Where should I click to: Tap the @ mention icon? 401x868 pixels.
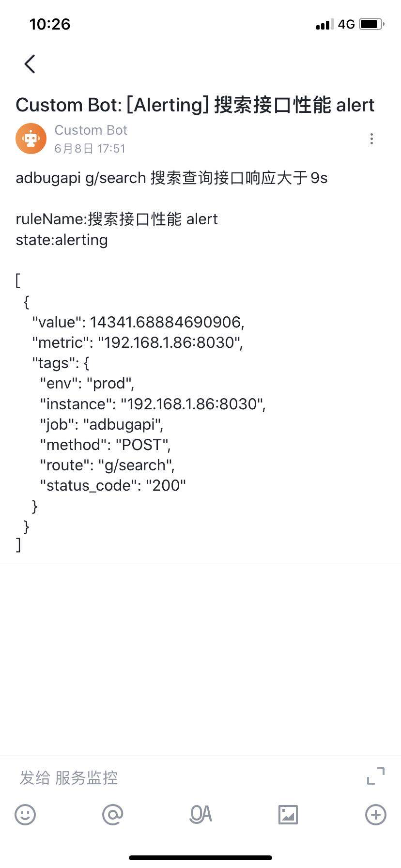113,815
